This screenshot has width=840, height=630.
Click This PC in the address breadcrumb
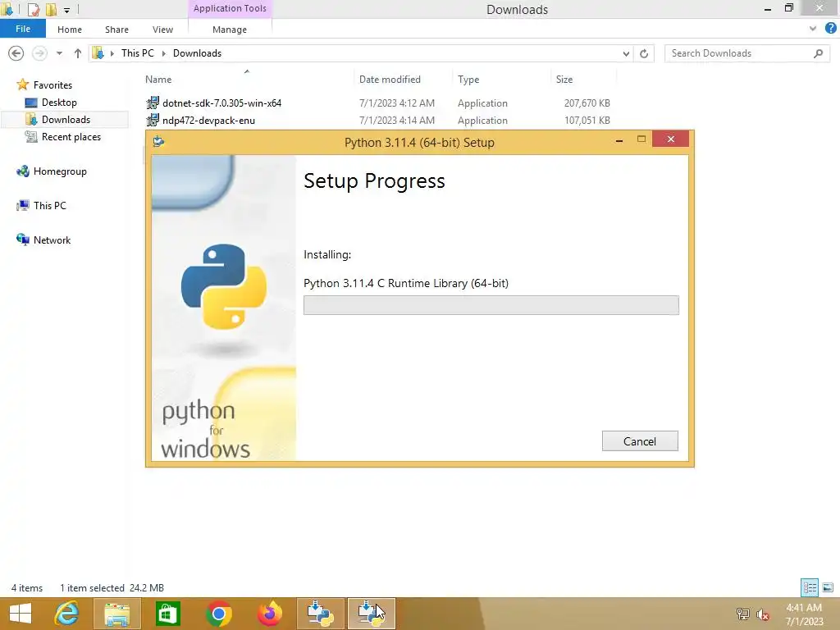tap(137, 53)
